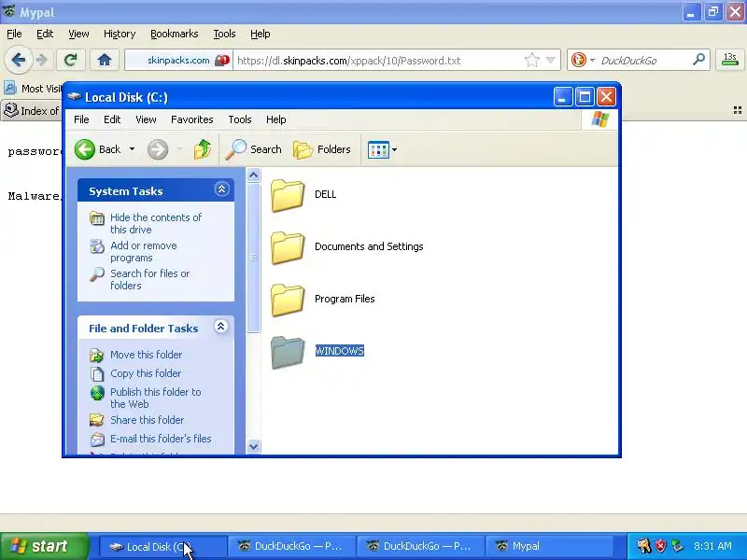The image size is (747, 560).
Task: Open Back history dropdown arrow in Explorer
Action: tap(132, 149)
